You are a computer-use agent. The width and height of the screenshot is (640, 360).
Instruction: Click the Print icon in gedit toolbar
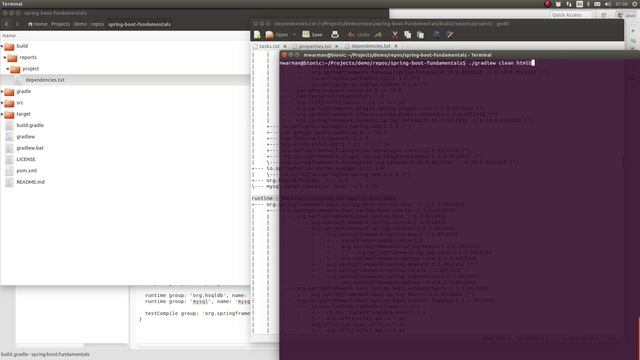(x=335, y=35)
